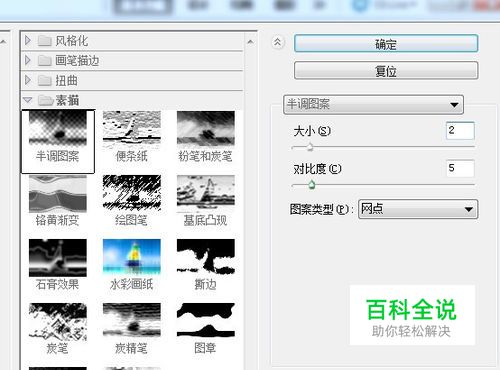This screenshot has height=370, width=500.
Task: Expand the 画笔描边 filter folder
Action: coord(28,60)
